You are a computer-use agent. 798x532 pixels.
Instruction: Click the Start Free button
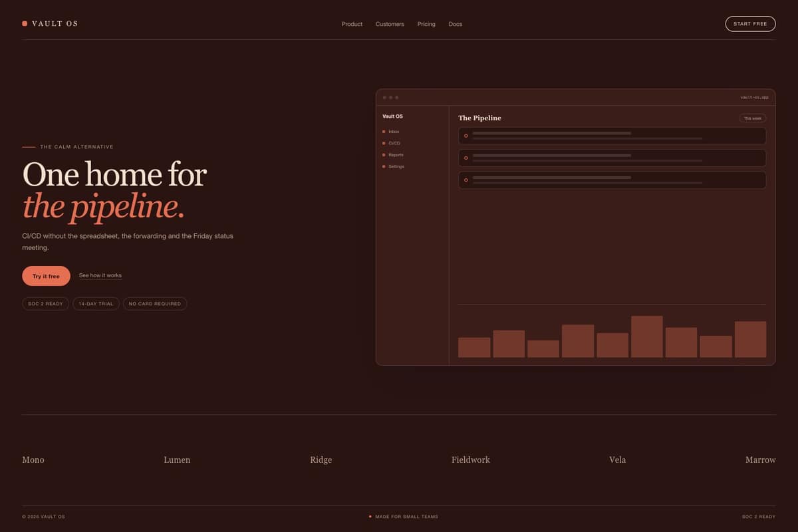[x=750, y=24]
